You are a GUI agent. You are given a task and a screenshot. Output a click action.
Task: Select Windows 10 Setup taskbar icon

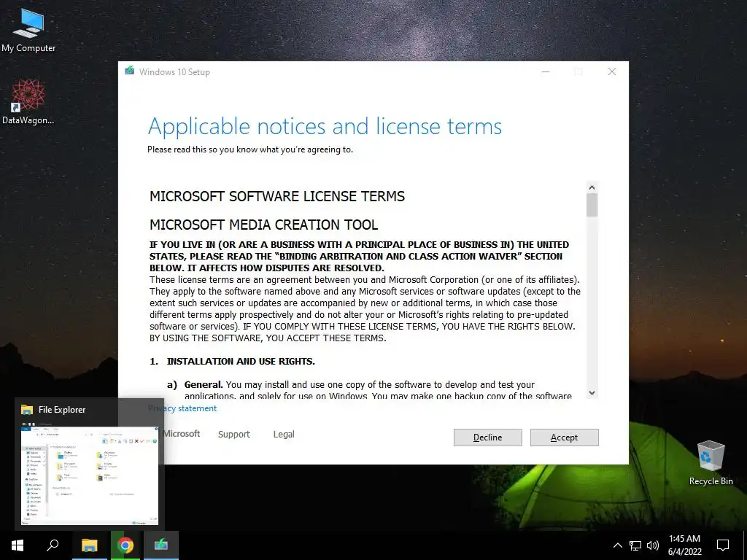click(161, 545)
